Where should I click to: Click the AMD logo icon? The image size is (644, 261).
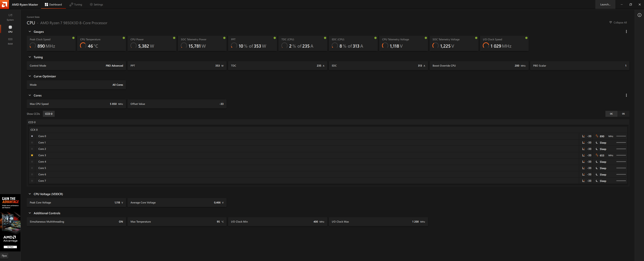click(4, 4)
